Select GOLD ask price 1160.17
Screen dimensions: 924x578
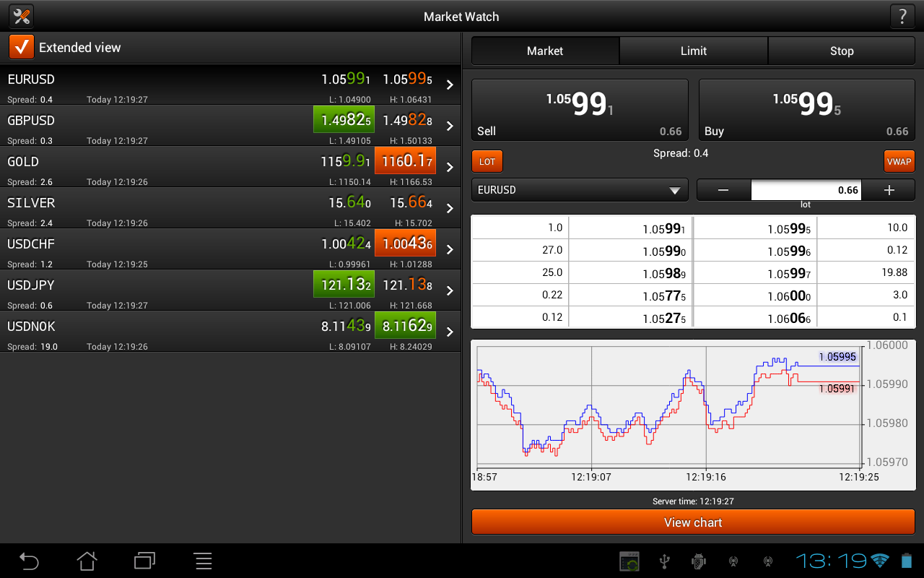406,161
